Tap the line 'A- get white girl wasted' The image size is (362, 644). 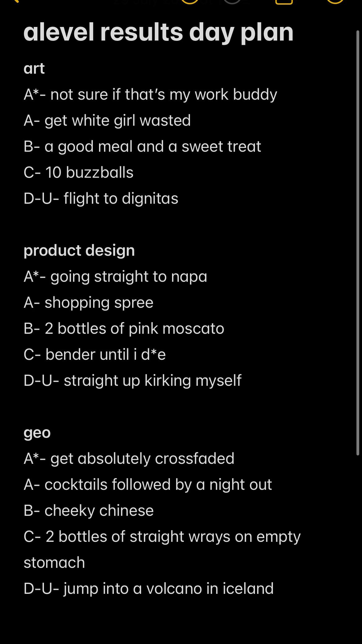(x=107, y=120)
